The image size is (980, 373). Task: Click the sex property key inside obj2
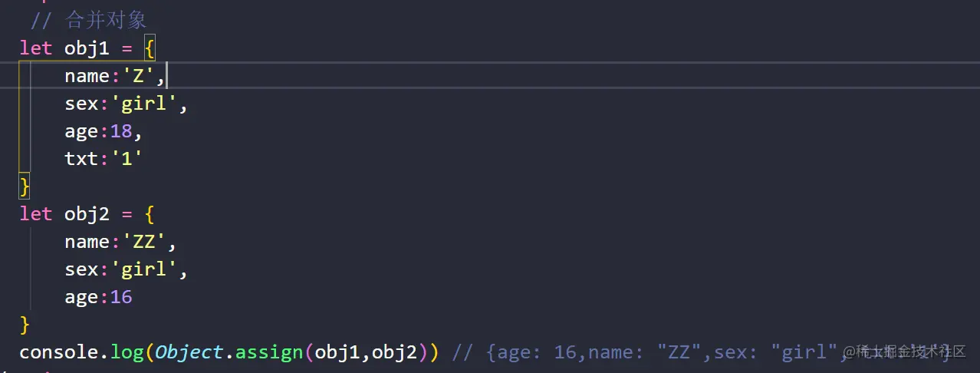[81, 269]
